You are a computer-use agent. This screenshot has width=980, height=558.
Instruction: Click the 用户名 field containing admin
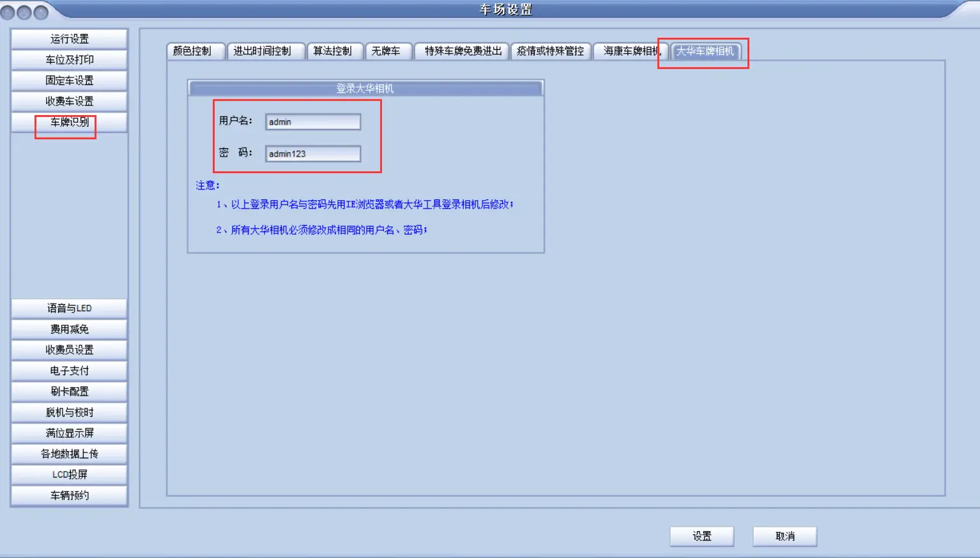pos(312,122)
